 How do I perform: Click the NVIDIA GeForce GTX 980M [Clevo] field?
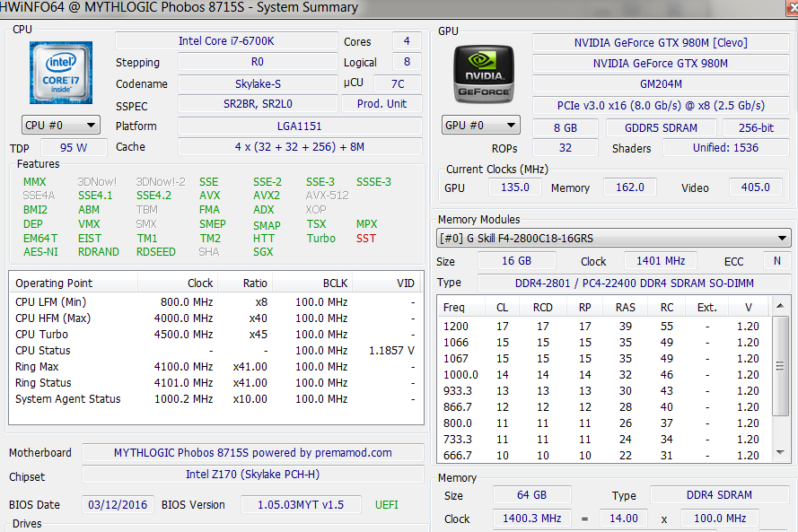661,43
